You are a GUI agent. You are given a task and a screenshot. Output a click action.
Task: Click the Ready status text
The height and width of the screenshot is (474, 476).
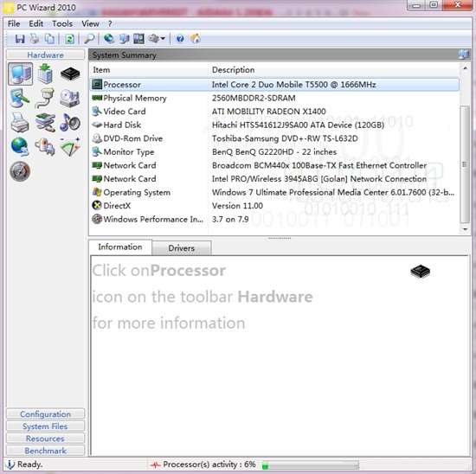29,464
